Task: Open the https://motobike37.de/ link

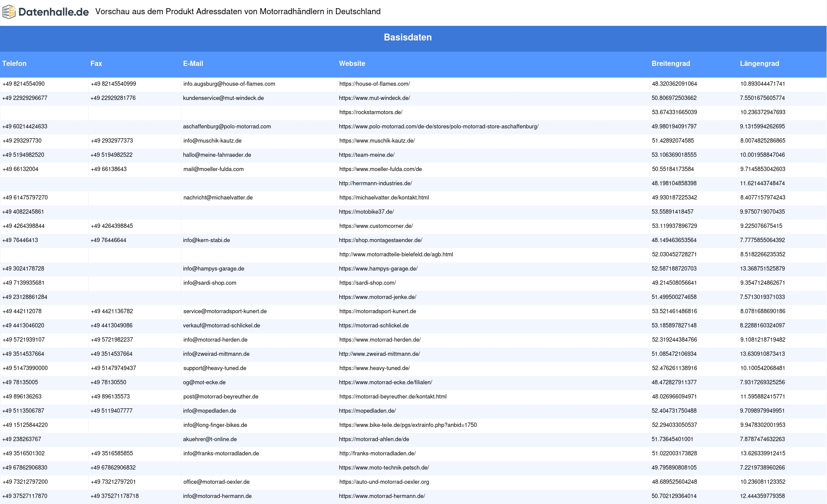Action: [366, 212]
